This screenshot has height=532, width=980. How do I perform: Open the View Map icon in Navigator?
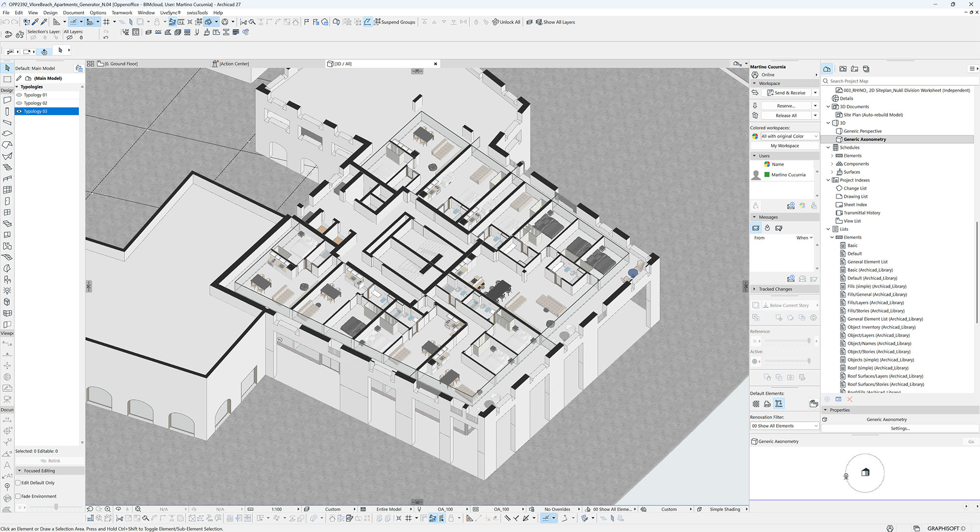843,69
